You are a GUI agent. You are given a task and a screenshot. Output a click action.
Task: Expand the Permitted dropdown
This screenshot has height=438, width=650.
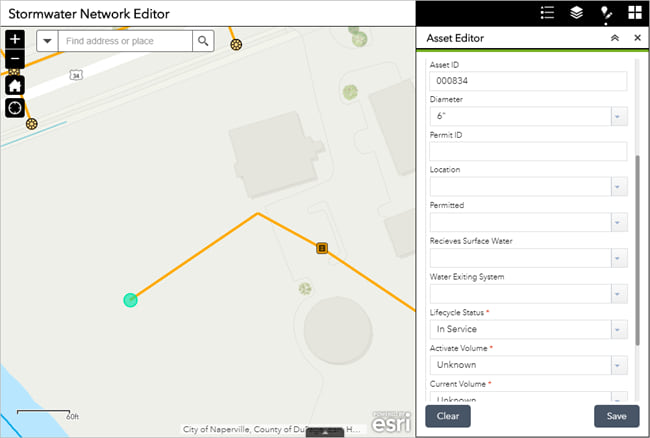coord(618,222)
